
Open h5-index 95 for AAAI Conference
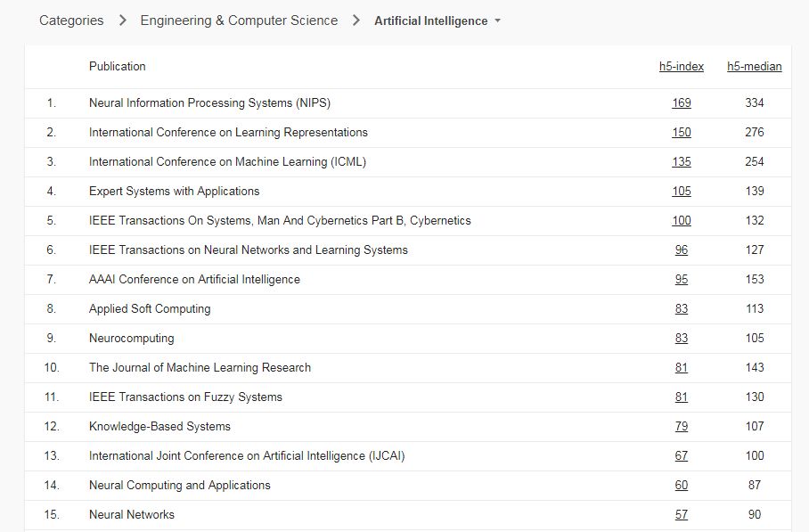682,280
